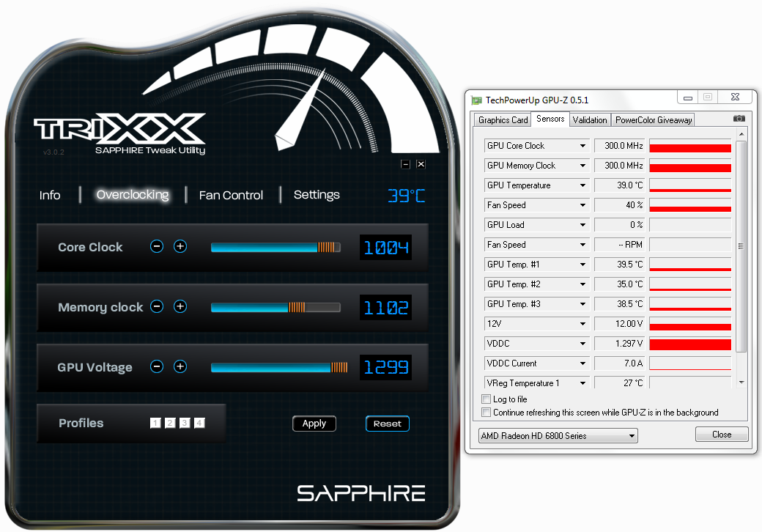Increase GPU Voltage with plus button
The width and height of the screenshot is (762, 532).
180,366
